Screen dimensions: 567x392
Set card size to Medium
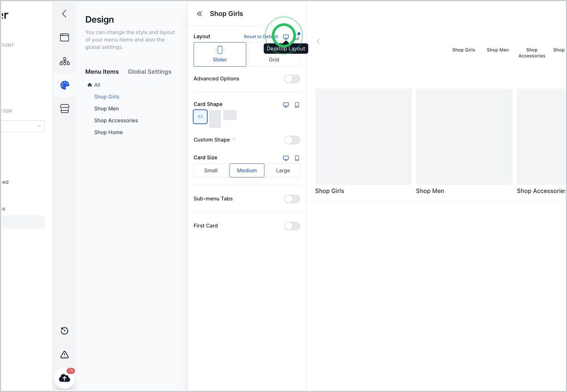[247, 170]
